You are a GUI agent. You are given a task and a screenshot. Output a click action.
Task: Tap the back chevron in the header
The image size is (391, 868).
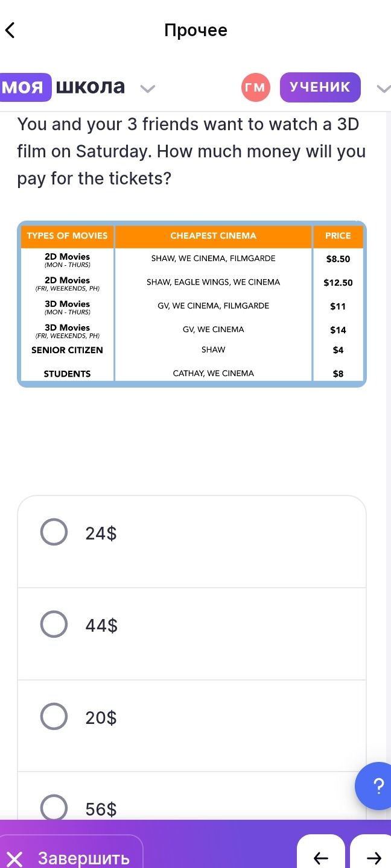[10, 30]
